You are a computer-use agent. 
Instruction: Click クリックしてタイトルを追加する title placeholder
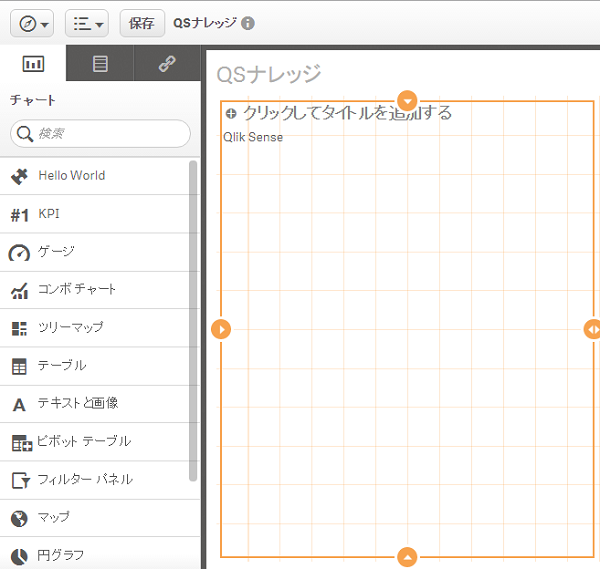[x=347, y=113]
